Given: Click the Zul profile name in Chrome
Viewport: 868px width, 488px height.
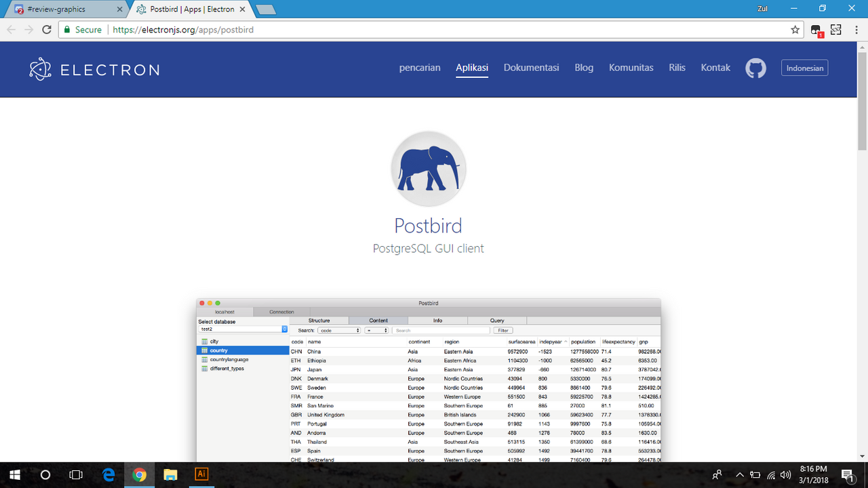Looking at the screenshot, I should click(x=762, y=9).
